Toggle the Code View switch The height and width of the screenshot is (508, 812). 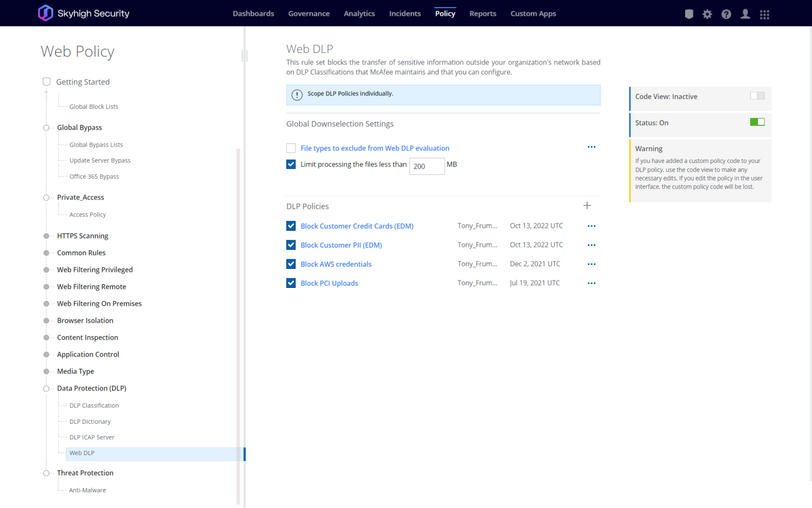pos(757,96)
